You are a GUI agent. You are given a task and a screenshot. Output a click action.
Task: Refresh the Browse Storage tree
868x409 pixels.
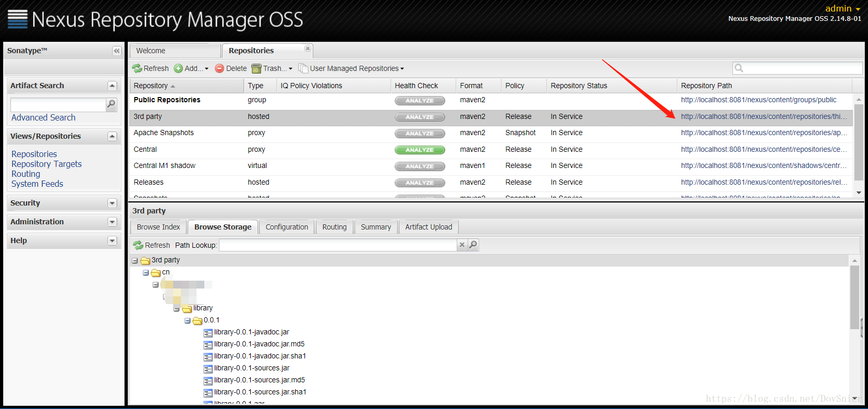click(x=152, y=245)
